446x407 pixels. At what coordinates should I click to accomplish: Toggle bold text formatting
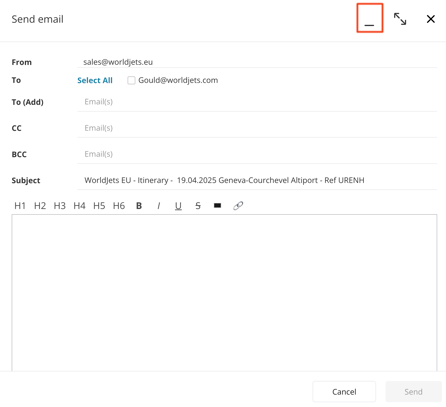pyautogui.click(x=139, y=206)
